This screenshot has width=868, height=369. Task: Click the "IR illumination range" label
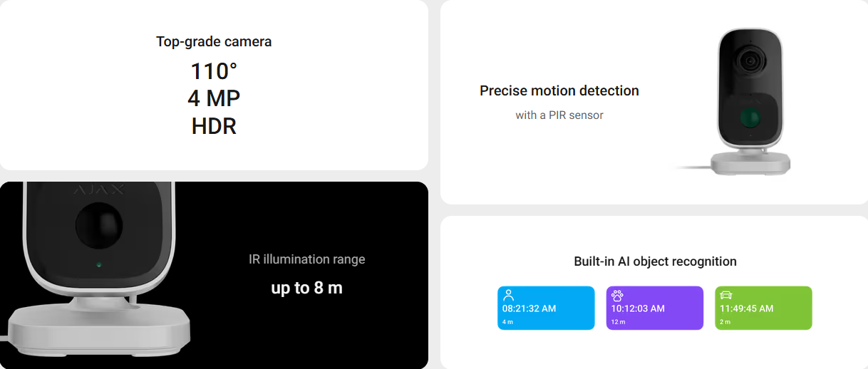coord(306,259)
